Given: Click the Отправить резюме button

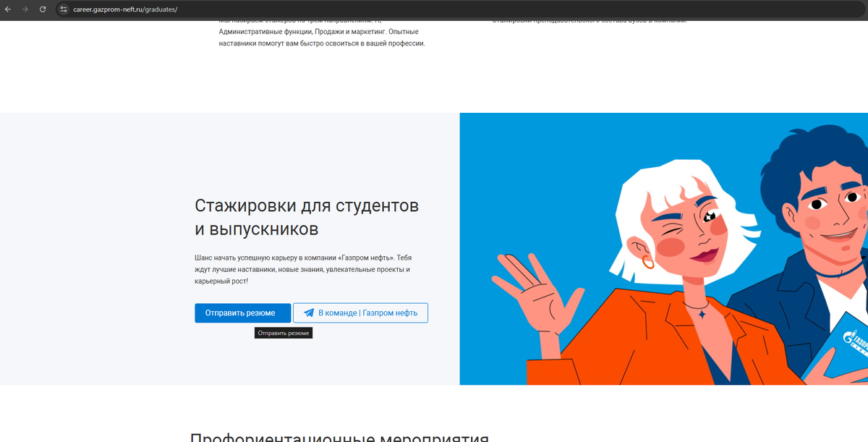Looking at the screenshot, I should (242, 313).
